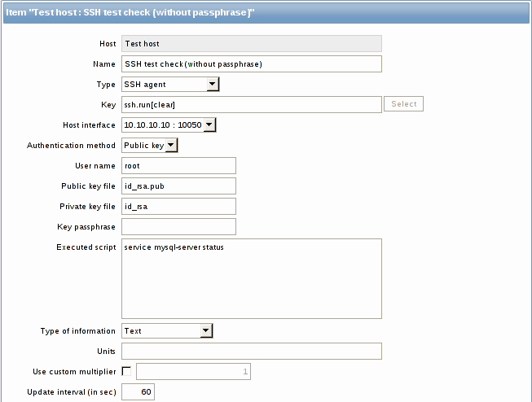The width and height of the screenshot is (532, 402).
Task: Open the Authentication method dropdown
Action: 171,145
